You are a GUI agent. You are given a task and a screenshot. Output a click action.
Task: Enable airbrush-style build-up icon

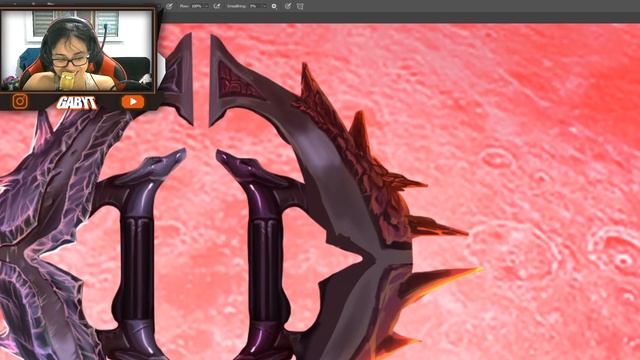[x=217, y=6]
